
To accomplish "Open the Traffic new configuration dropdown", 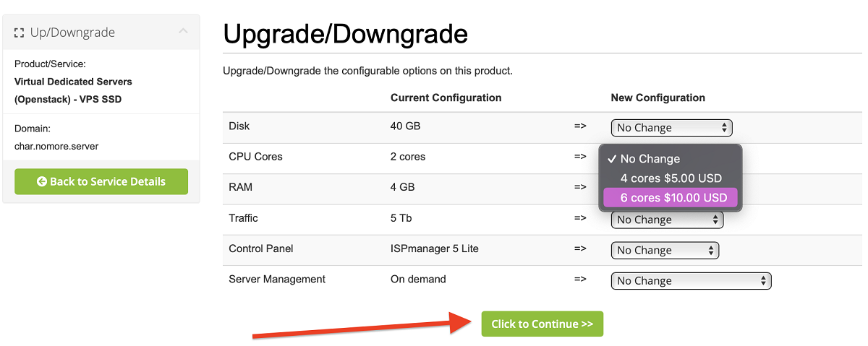I will (x=667, y=220).
